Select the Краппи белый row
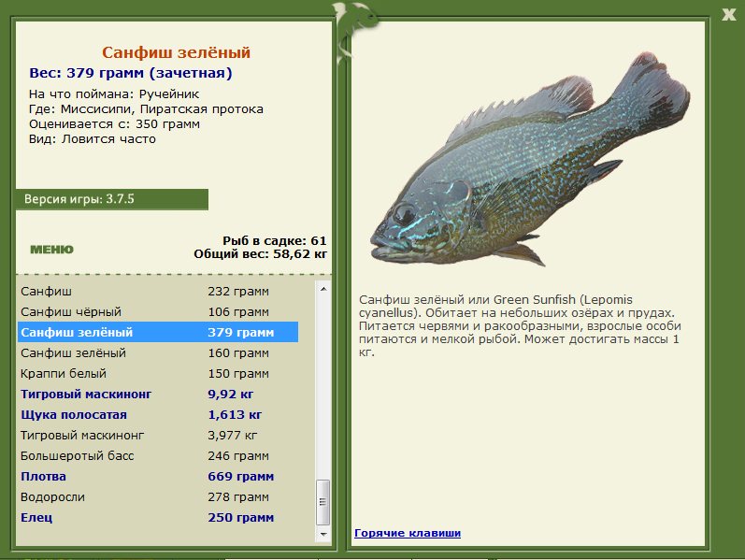Image resolution: width=745 pixels, height=560 pixels. [x=158, y=374]
